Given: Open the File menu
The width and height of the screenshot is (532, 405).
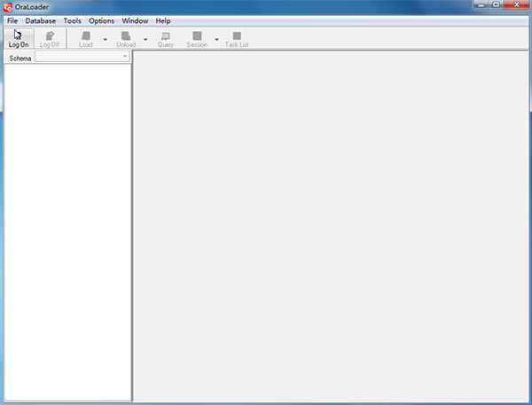Looking at the screenshot, I should tap(12, 21).
